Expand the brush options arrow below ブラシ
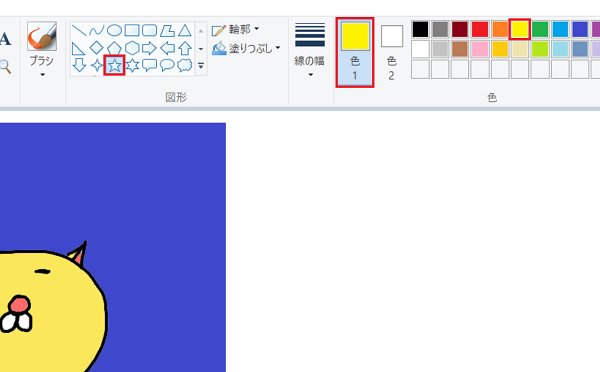The height and width of the screenshot is (372, 600). [x=42, y=75]
